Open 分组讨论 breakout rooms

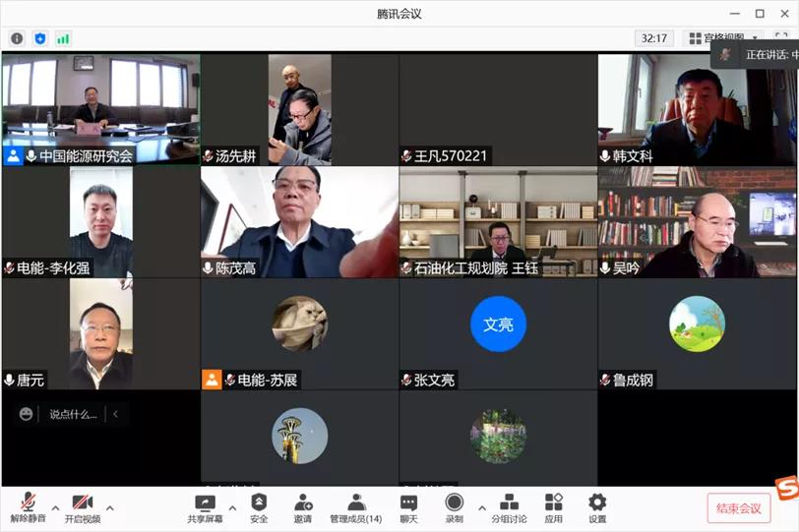click(509, 507)
